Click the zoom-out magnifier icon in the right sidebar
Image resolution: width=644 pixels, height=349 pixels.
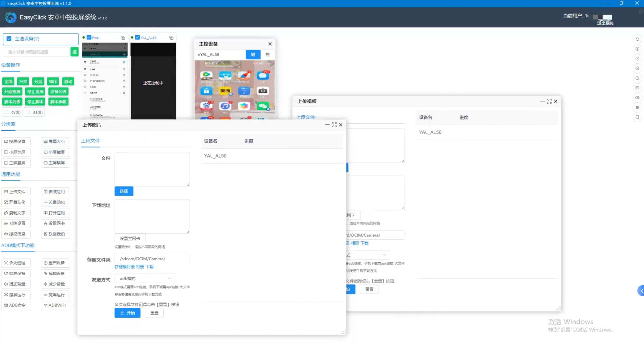click(x=637, y=78)
